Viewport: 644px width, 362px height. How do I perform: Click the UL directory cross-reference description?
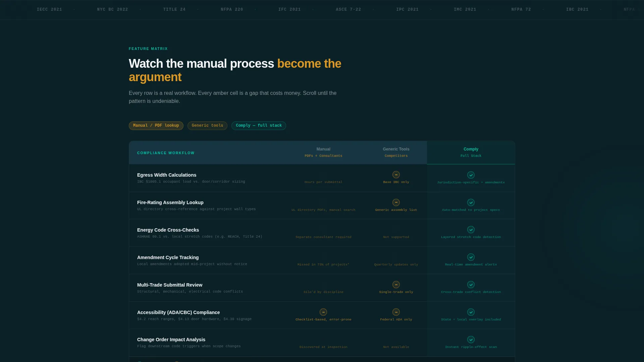point(196,209)
